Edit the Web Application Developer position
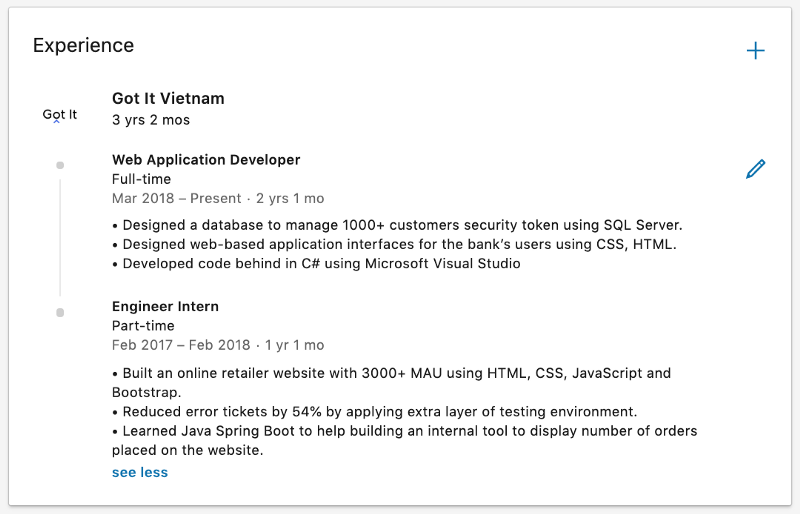This screenshot has width=800, height=514. (755, 169)
